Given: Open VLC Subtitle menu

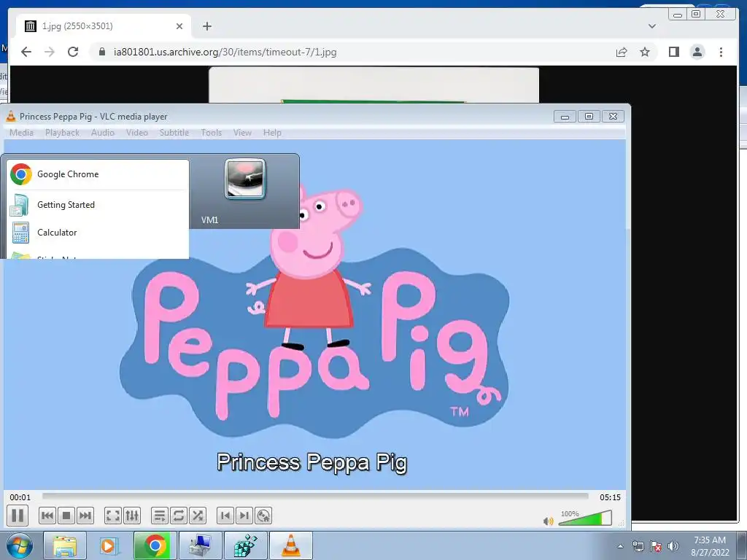Looking at the screenshot, I should (174, 133).
